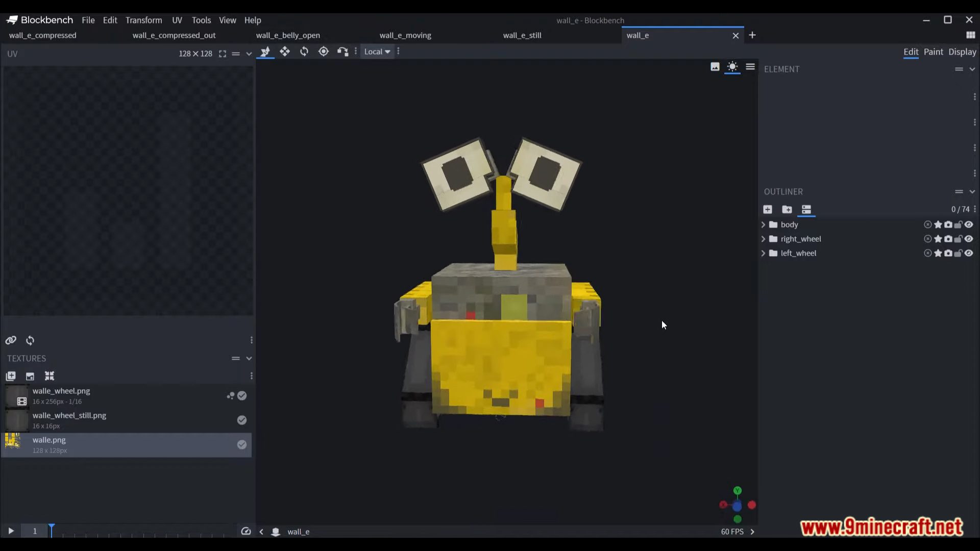Click the Play button in timeline
980x551 pixels.
click(x=11, y=532)
